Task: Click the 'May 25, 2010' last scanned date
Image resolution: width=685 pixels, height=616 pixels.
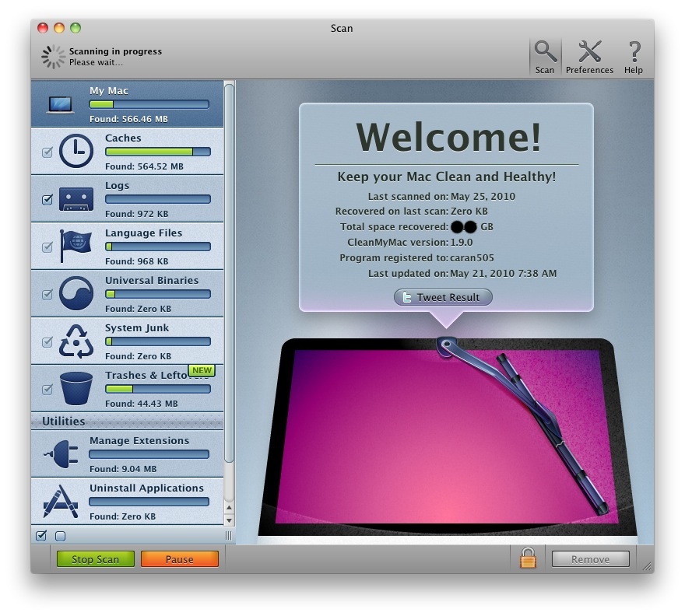Action: (x=483, y=197)
